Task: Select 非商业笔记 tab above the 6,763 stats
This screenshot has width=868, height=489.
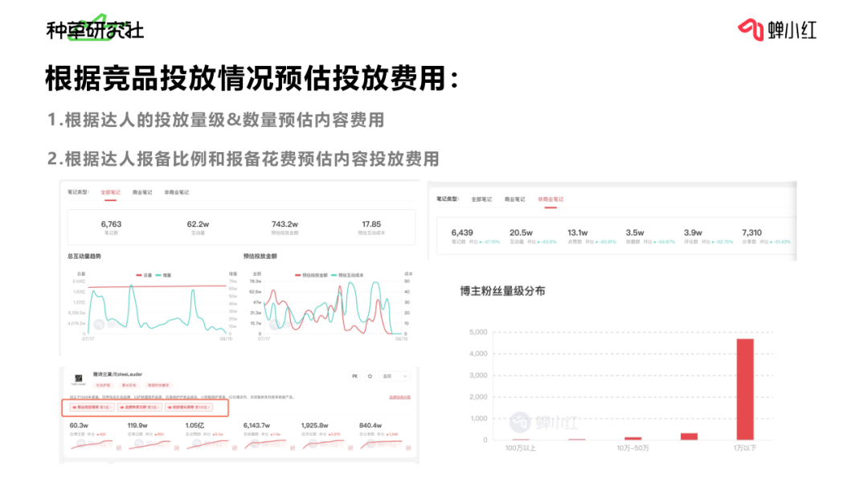Action: coord(177,192)
